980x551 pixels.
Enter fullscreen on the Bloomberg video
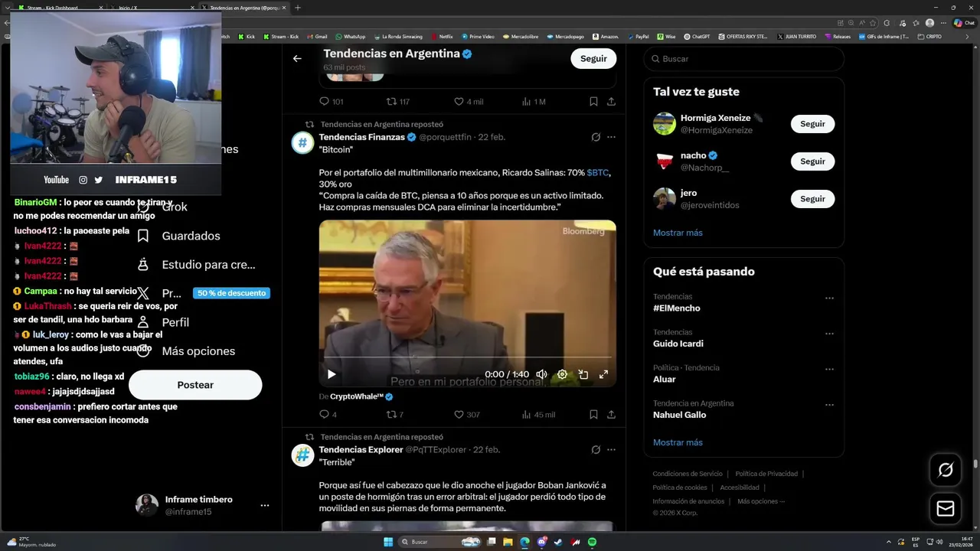pos(603,374)
